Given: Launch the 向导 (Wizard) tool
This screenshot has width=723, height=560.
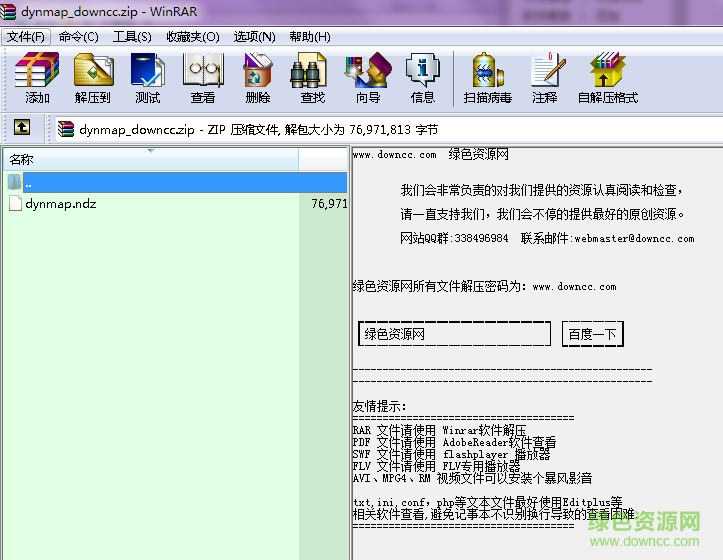Looking at the screenshot, I should click(x=368, y=78).
